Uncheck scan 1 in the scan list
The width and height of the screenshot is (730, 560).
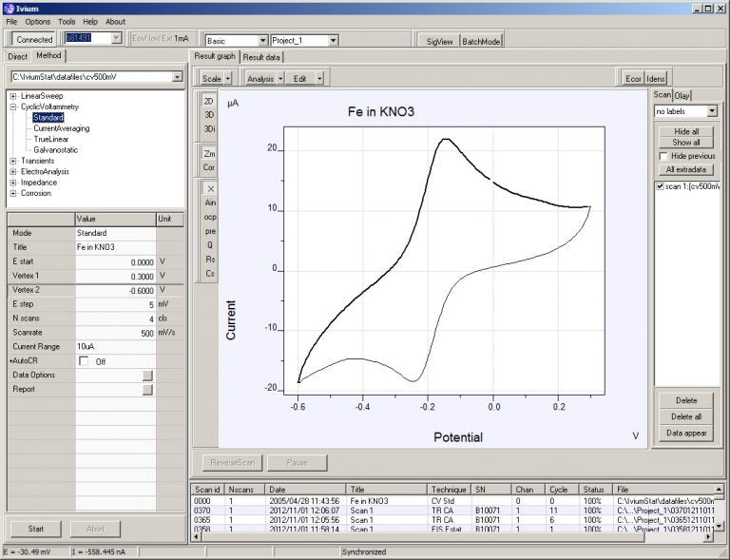pyautogui.click(x=661, y=186)
